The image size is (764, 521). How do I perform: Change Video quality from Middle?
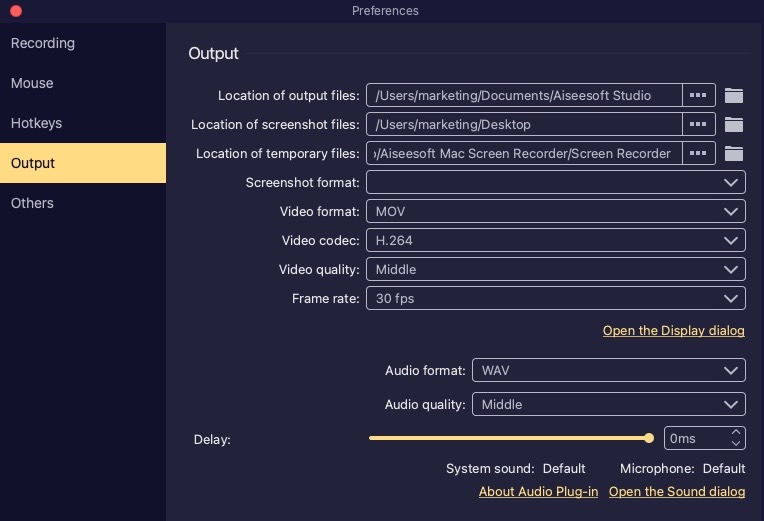555,270
